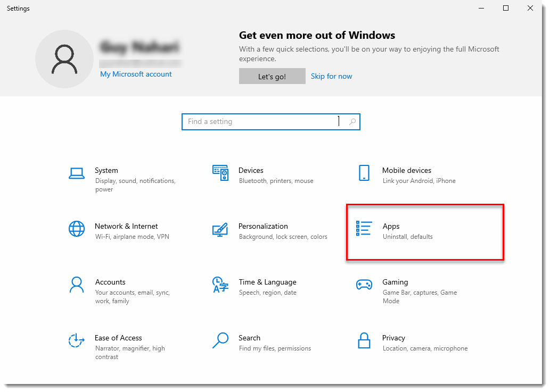Select the Gaming controller icon
This screenshot has height=392, width=550.
click(x=364, y=285)
